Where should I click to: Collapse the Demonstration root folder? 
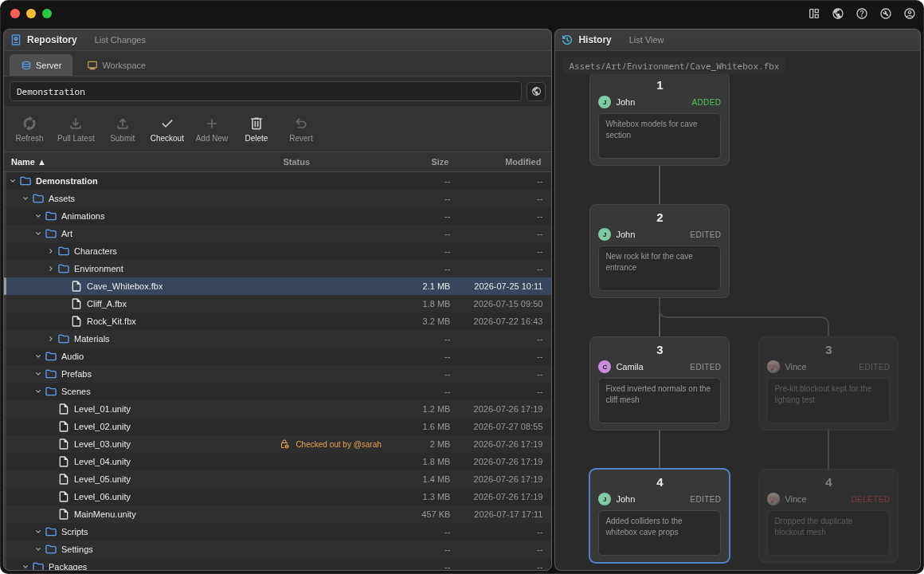[13, 181]
